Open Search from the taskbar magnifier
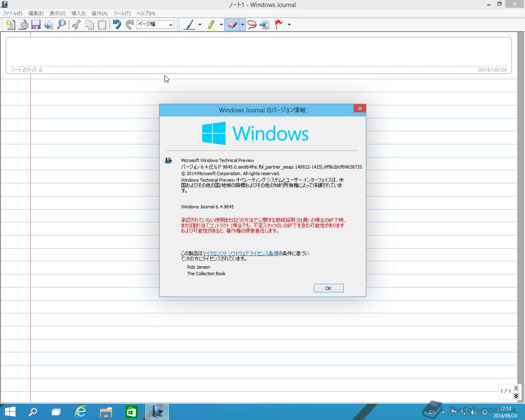The width and height of the screenshot is (525, 420). tap(33, 412)
